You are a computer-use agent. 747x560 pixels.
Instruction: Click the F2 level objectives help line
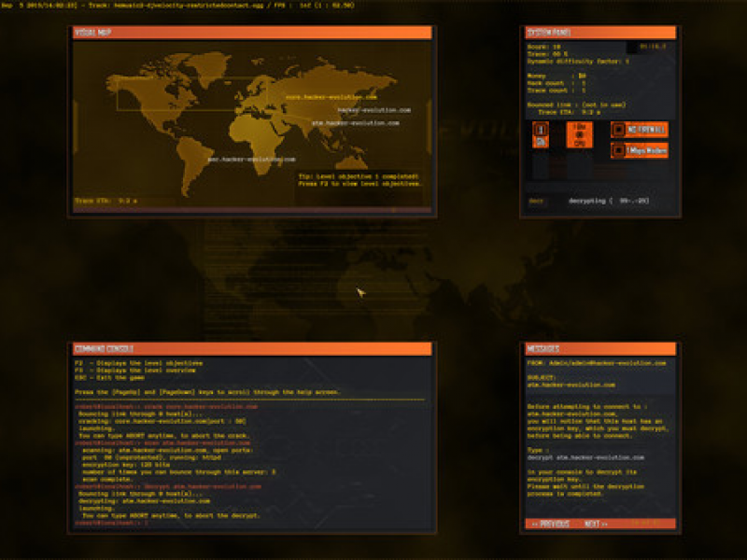point(138,363)
